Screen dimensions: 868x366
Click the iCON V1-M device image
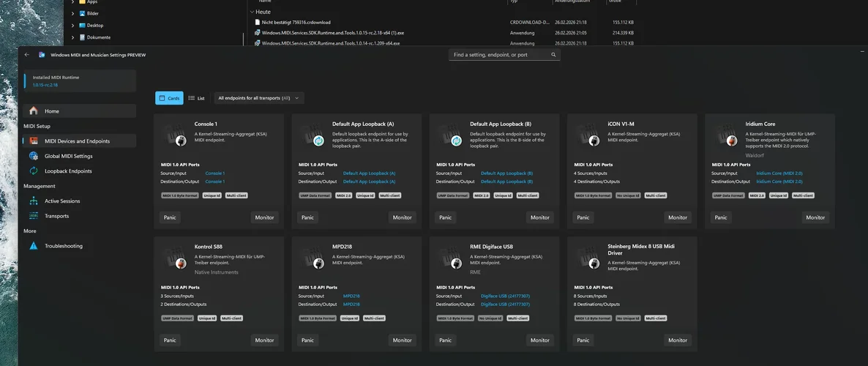pos(588,135)
